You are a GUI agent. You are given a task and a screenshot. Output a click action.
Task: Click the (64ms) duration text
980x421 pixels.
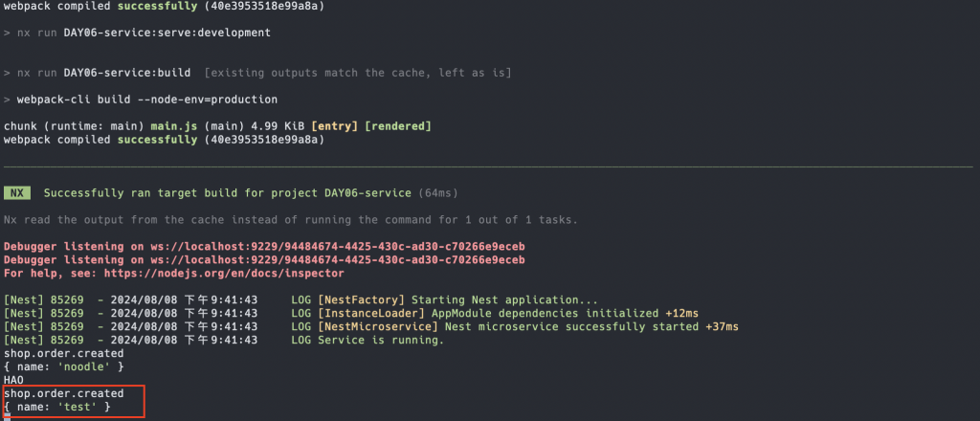[438, 193]
